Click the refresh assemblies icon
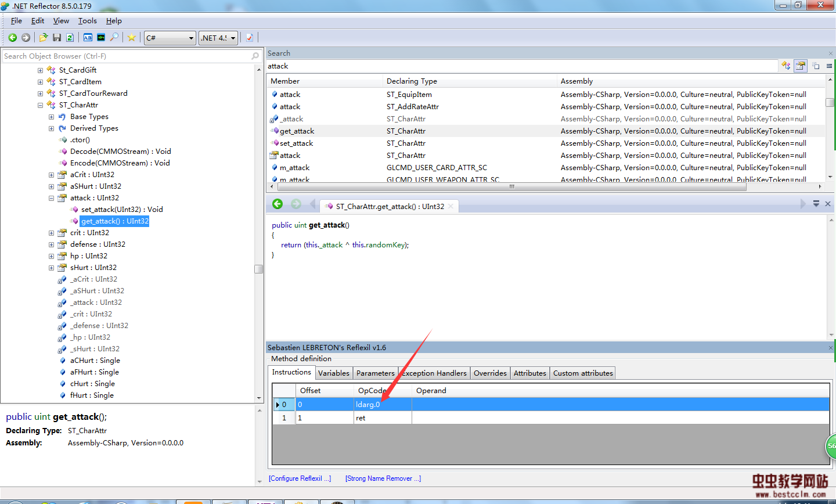The image size is (836, 504). pos(70,38)
